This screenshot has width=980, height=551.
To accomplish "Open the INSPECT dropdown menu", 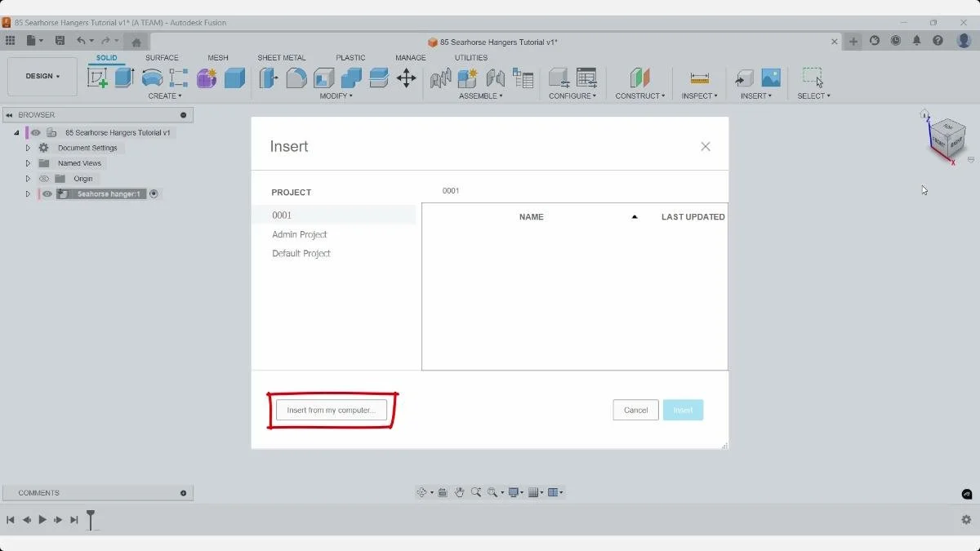I will 700,96.
